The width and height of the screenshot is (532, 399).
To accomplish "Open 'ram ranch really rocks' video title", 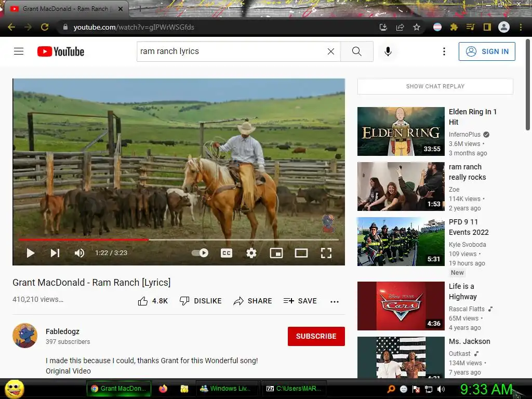I will pyautogui.click(x=467, y=172).
